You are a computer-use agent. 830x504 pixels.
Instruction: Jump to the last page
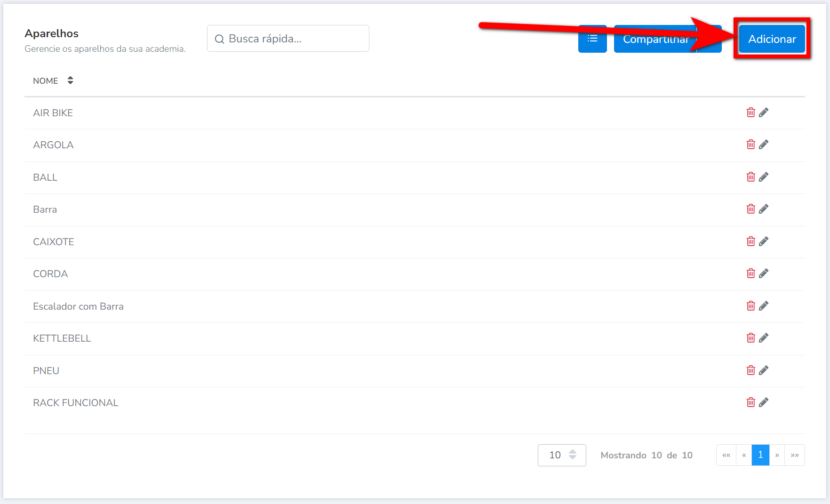point(795,455)
